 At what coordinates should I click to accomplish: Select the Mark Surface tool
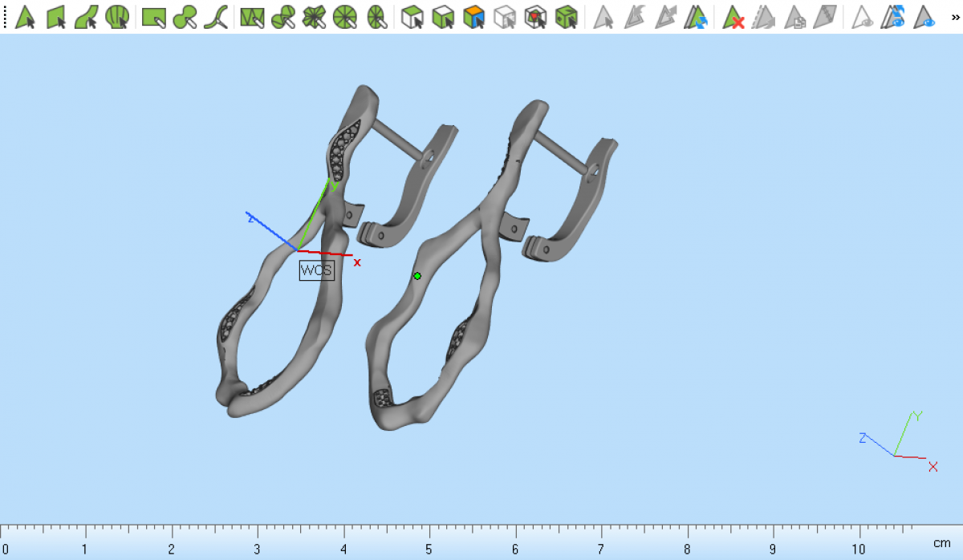tap(87, 17)
